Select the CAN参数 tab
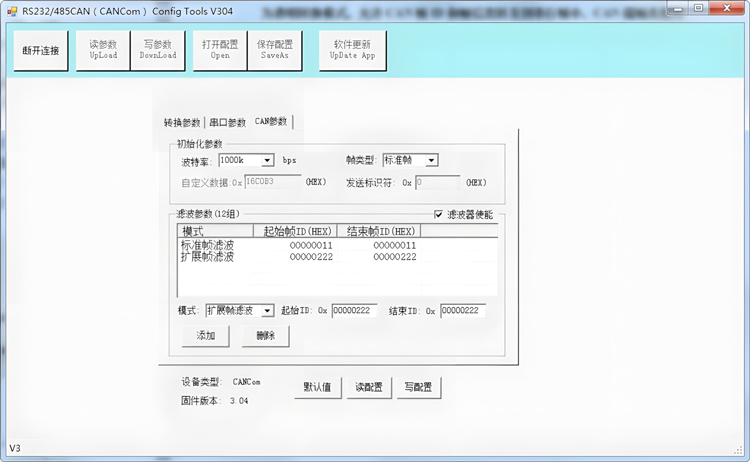Viewport: 750px width, 462px height. coord(271,122)
